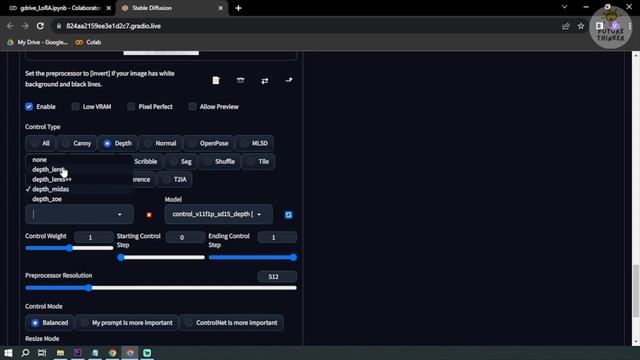Select My prompt is more important
This screenshot has width=640, height=360.
(127, 323)
